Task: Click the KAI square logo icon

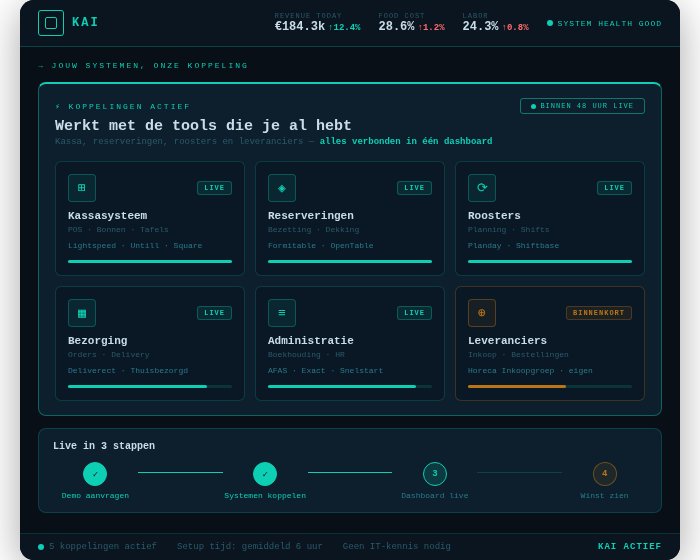Action: tap(51, 23)
